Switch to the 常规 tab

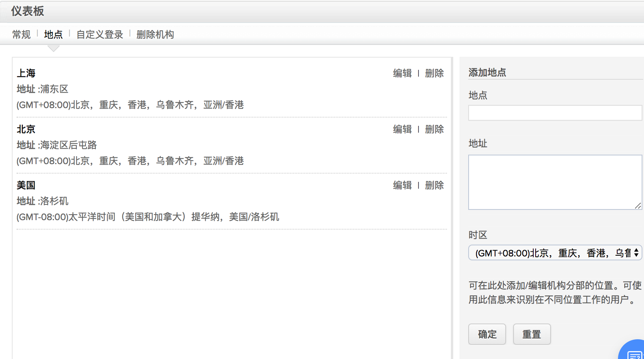21,35
